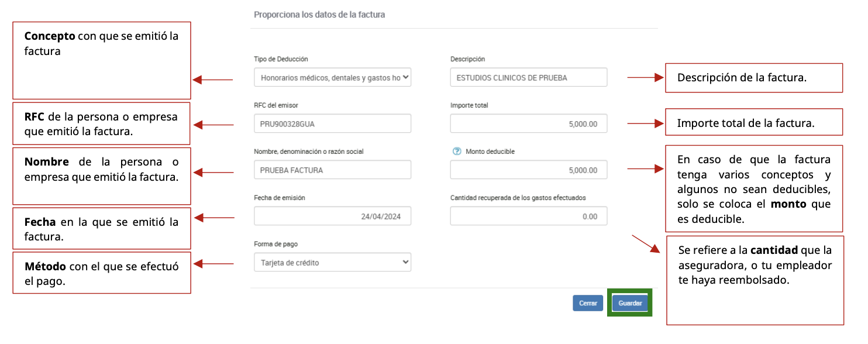Click the Fecha en la que se emitió annotation
868x344 pixels.
coord(102,228)
